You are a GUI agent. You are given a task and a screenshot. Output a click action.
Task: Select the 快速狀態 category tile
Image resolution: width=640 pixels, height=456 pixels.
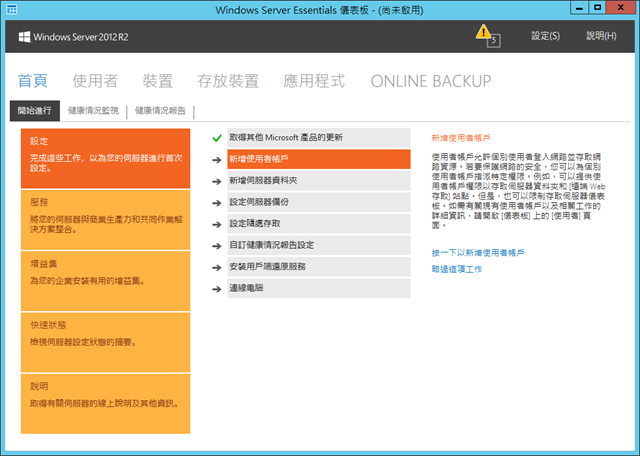click(105, 342)
